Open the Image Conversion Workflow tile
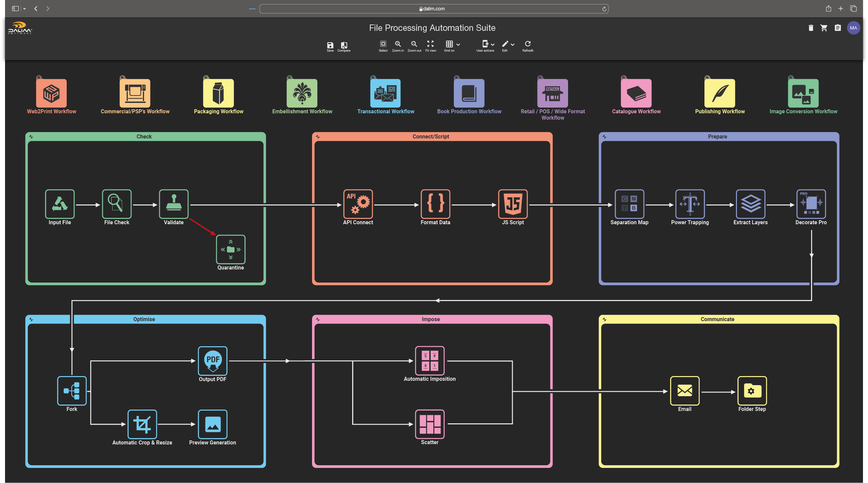 coord(803,94)
